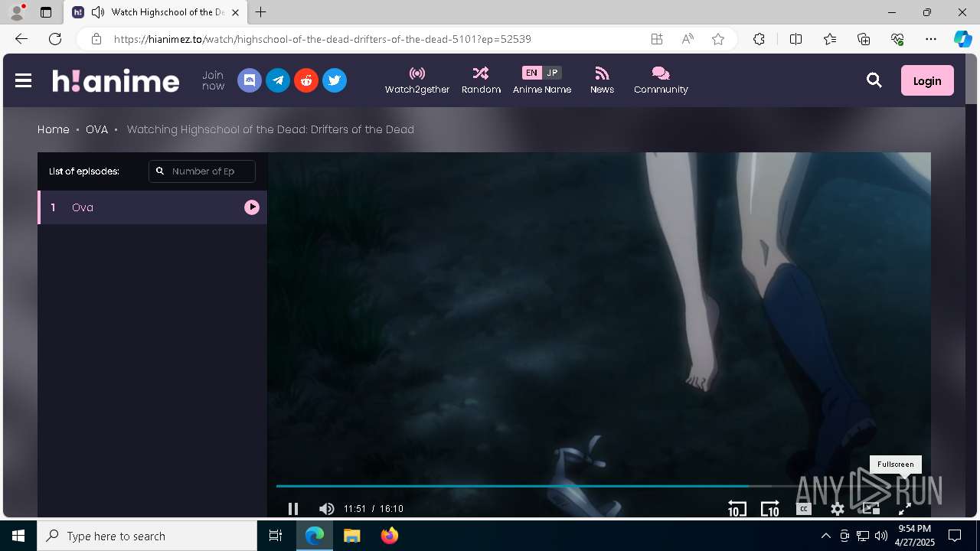The width and height of the screenshot is (980, 551).
Task: Open Edge Settings and more menu
Action: 931,39
